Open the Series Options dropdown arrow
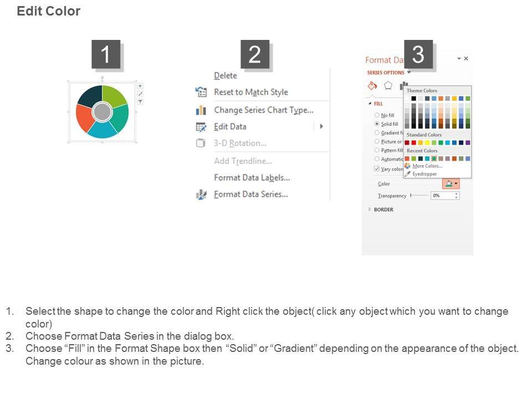 [409, 73]
